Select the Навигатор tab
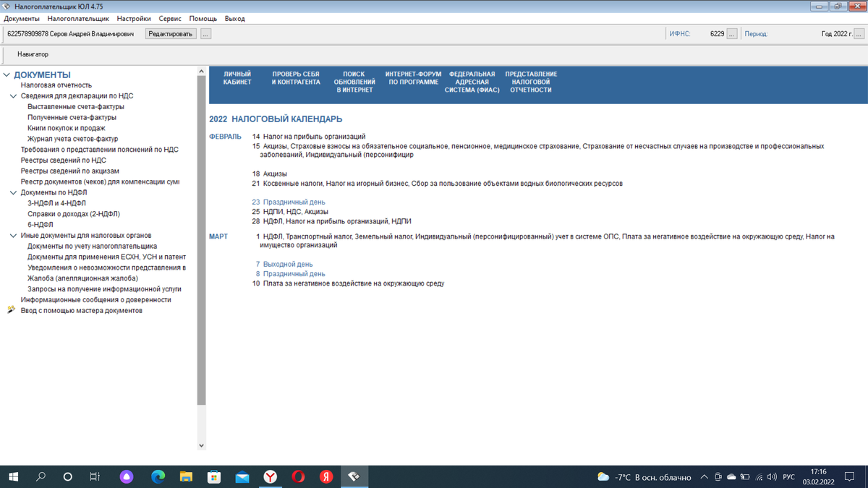 point(33,54)
